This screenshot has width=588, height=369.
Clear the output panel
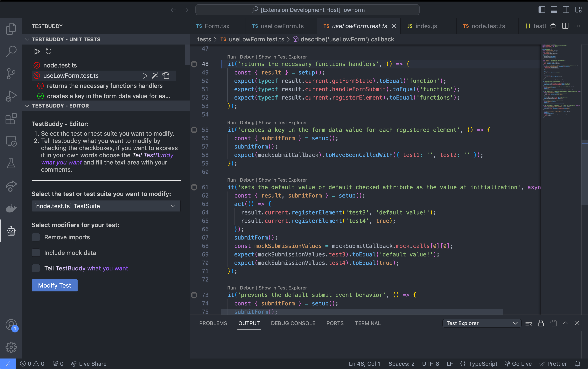[x=529, y=323]
